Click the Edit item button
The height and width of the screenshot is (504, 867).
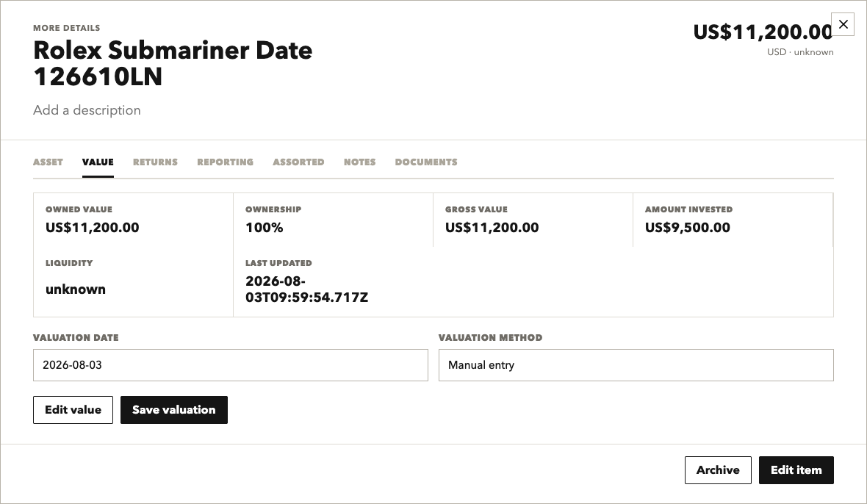pos(796,470)
